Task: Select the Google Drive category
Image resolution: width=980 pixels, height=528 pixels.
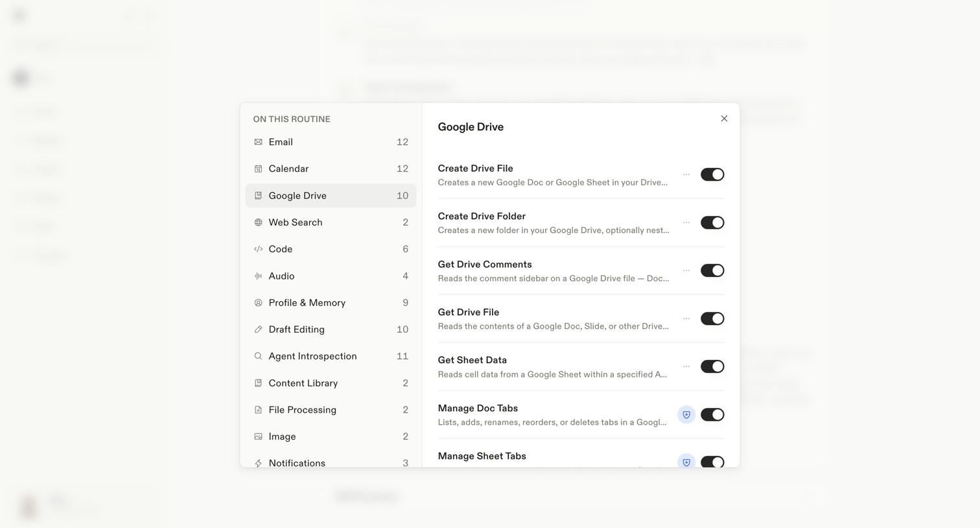Action: tap(331, 195)
